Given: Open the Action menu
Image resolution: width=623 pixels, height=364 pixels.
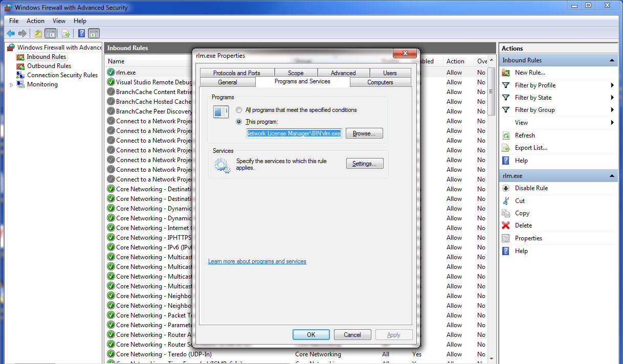Looking at the screenshot, I should point(35,21).
